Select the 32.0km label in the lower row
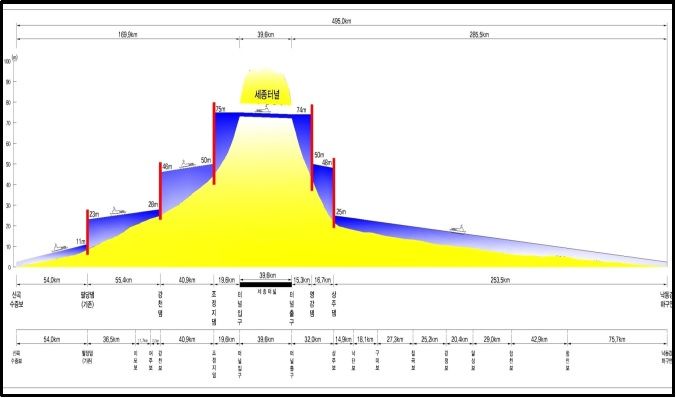Screen dimensions: 676x398 313,340
